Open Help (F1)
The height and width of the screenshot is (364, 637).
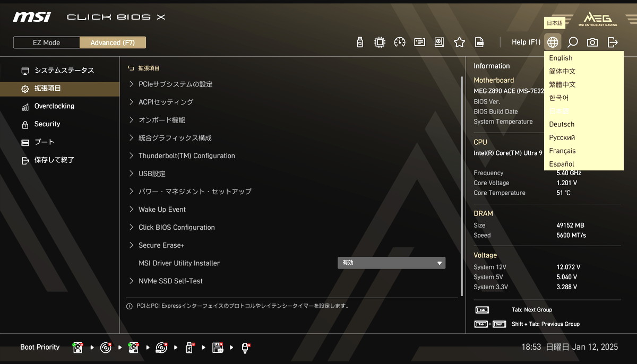[526, 42]
